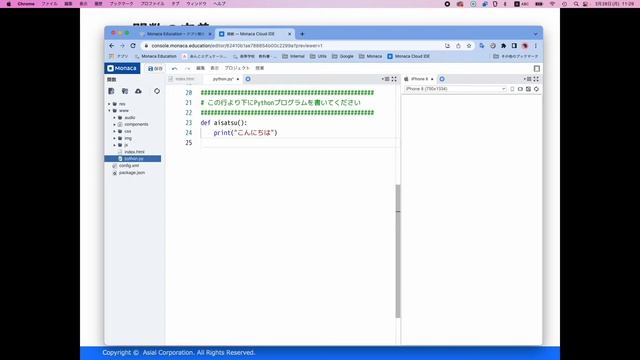Open the プロジェクト menu
The height and width of the screenshot is (360, 640).
click(237, 68)
